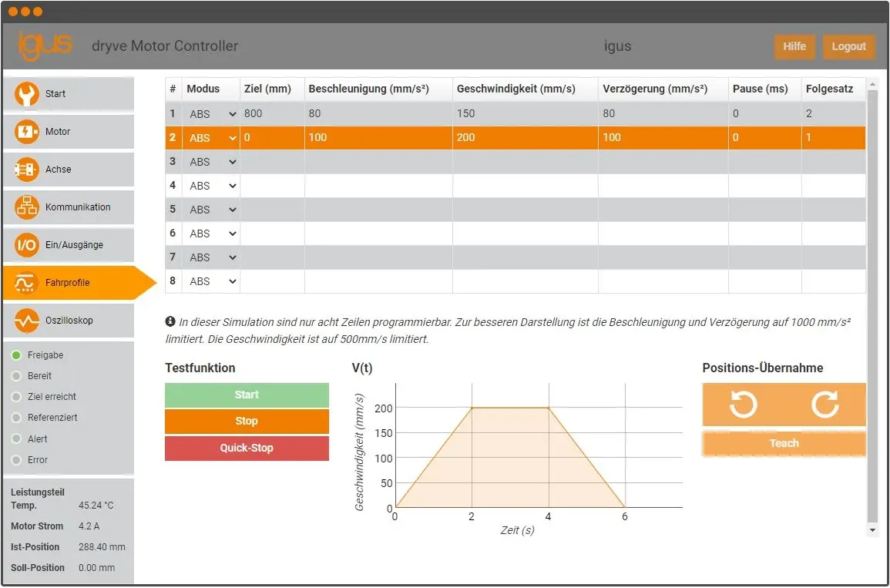890x588 pixels.
Task: Click the Logout button
Action: [849, 46]
